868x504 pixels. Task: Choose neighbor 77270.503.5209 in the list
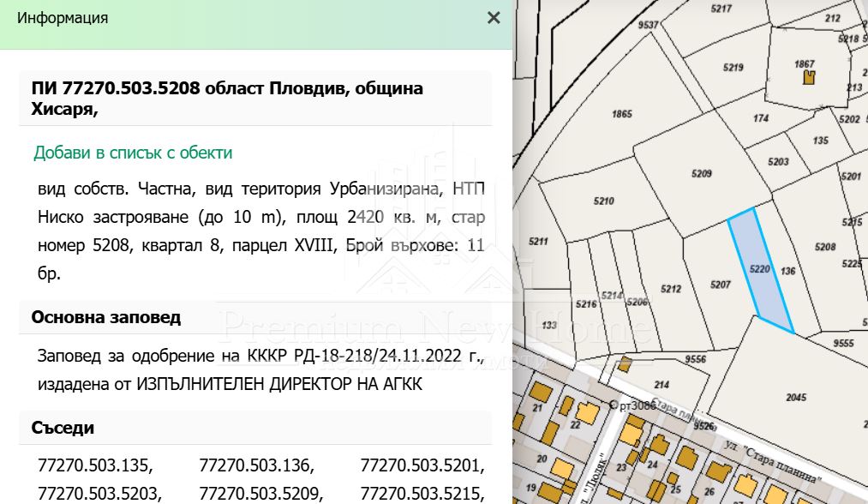[260, 493]
